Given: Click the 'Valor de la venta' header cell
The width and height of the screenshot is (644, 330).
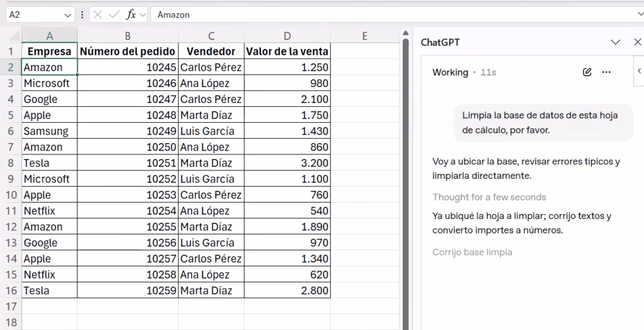Looking at the screenshot, I should pyautogui.click(x=287, y=51).
